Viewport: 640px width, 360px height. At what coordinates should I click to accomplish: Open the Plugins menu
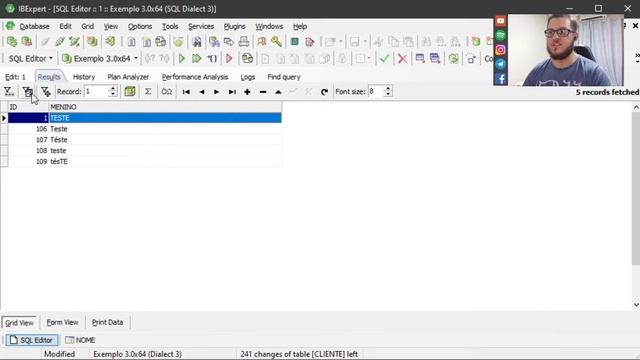click(234, 27)
